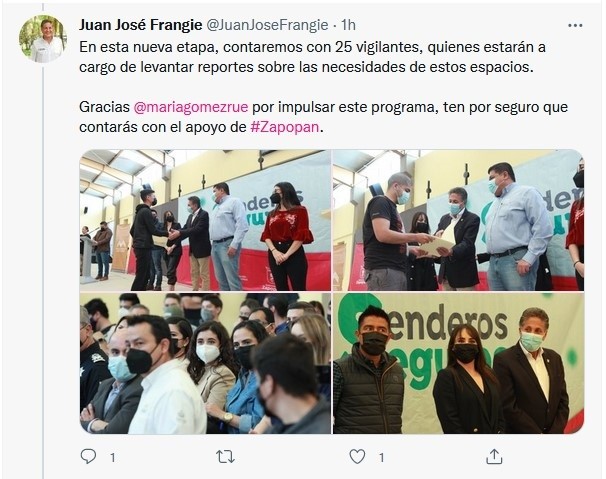Open the 1h timestamp link
The image size is (606, 479).
coord(348,25)
